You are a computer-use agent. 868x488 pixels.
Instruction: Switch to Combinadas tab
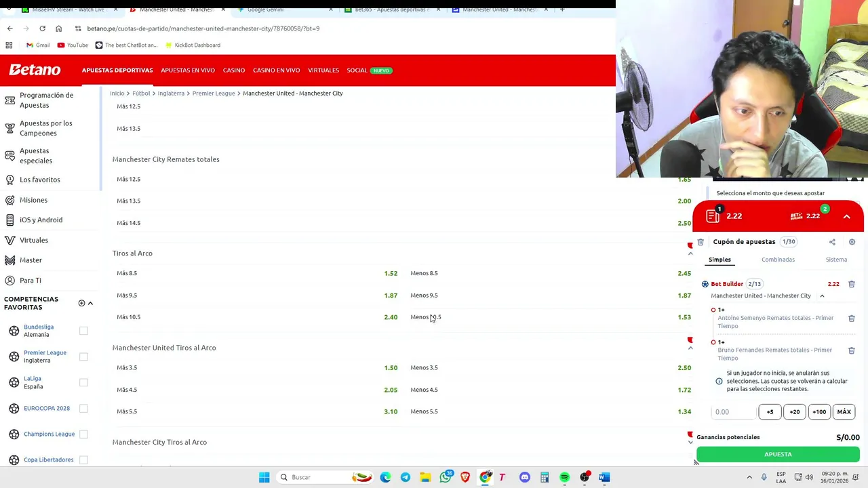778,260
